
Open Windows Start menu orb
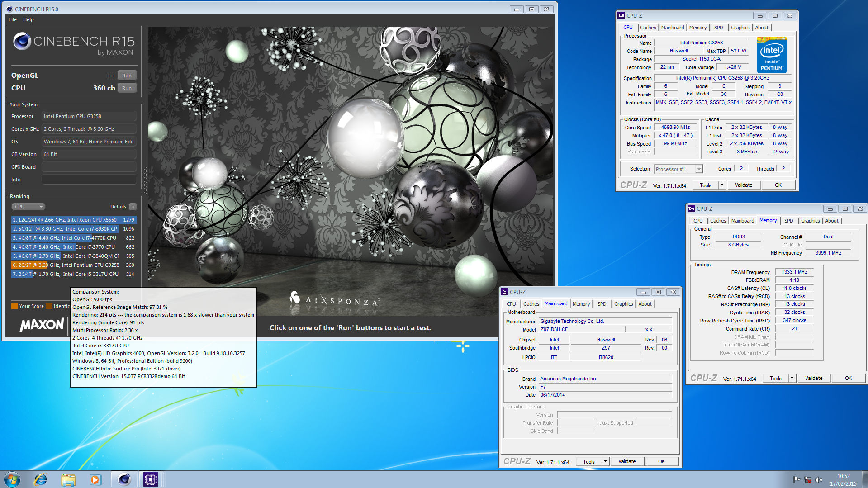pyautogui.click(x=12, y=479)
